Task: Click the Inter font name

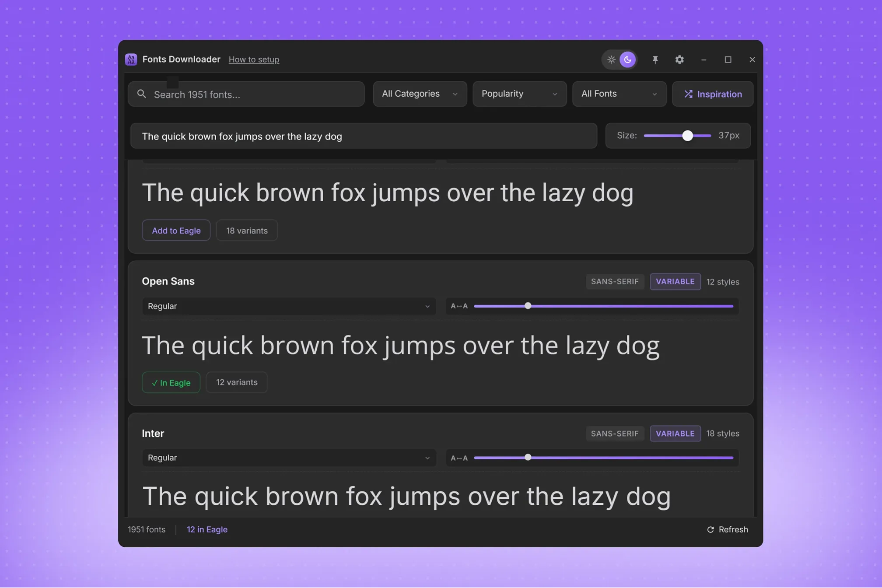Action: click(153, 434)
